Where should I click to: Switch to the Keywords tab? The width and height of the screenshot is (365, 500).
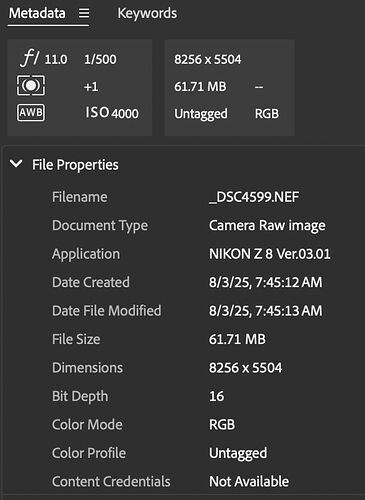click(147, 13)
